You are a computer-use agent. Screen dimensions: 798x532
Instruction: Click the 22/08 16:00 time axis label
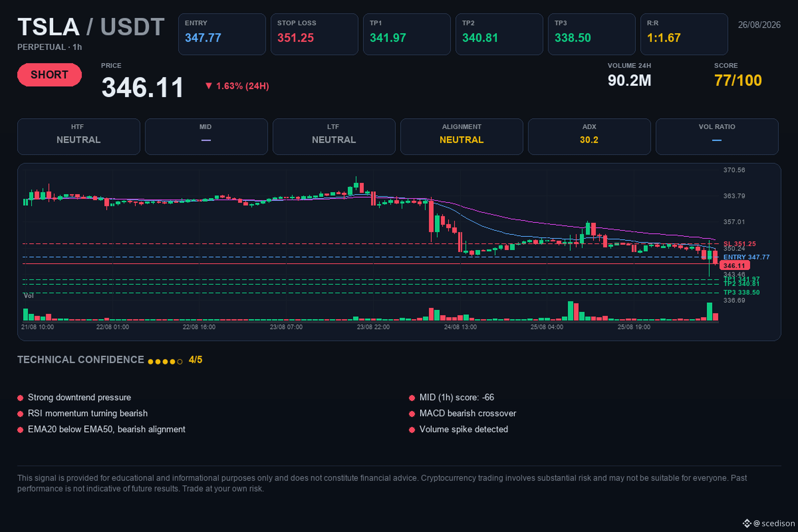click(x=199, y=327)
